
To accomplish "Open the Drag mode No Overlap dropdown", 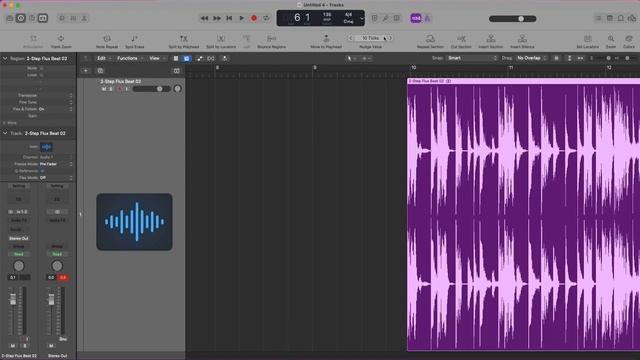I will (x=531, y=58).
